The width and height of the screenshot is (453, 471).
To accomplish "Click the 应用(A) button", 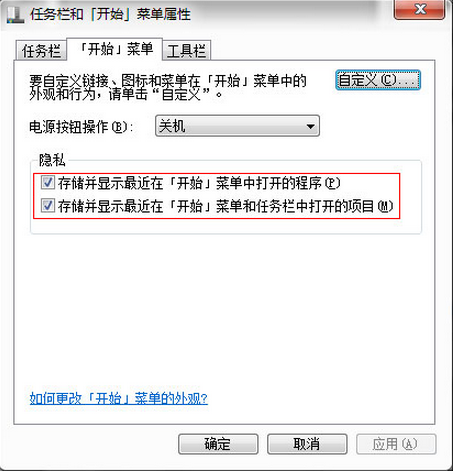I will (396, 444).
